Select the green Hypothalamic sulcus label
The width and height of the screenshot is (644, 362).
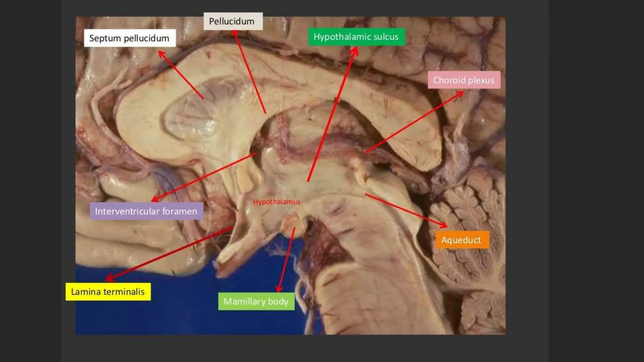click(x=356, y=37)
